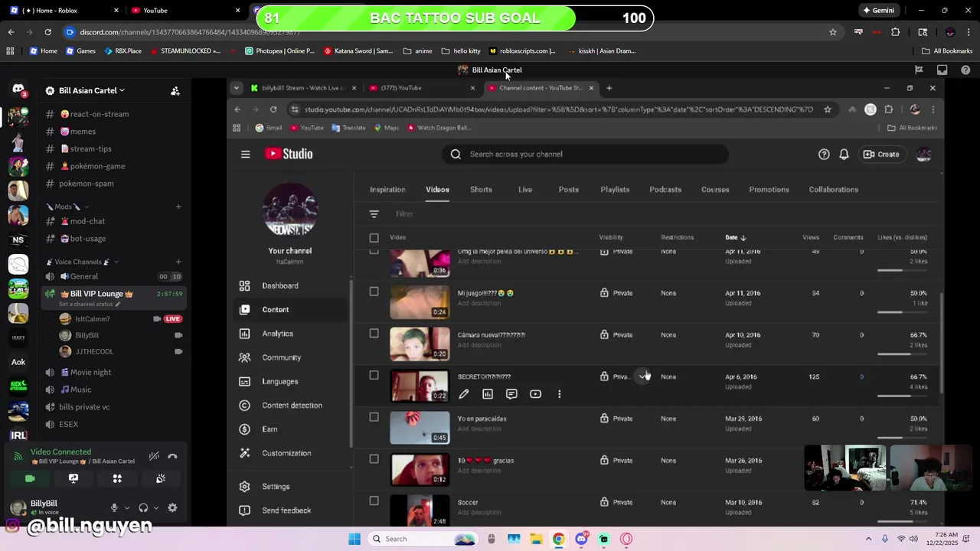Sort by the Date column header
Image resolution: width=980 pixels, height=551 pixels.
736,237
